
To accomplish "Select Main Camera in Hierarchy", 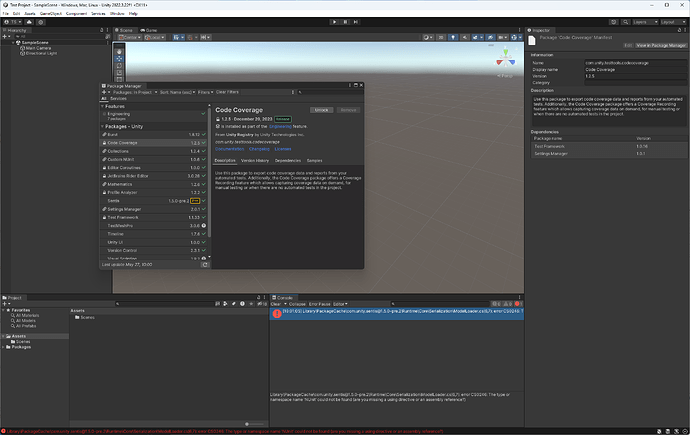I will pyautogui.click(x=38, y=48).
